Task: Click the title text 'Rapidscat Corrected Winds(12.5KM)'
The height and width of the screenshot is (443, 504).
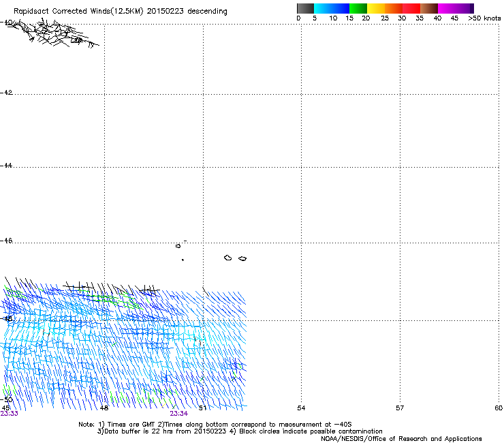Action: (78, 12)
